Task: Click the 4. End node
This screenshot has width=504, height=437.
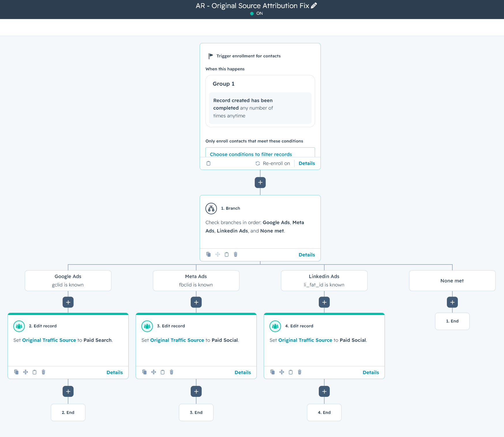Action: tap(324, 412)
